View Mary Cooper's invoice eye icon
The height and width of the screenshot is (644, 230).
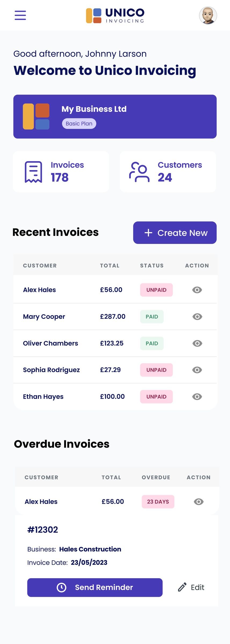tap(197, 317)
